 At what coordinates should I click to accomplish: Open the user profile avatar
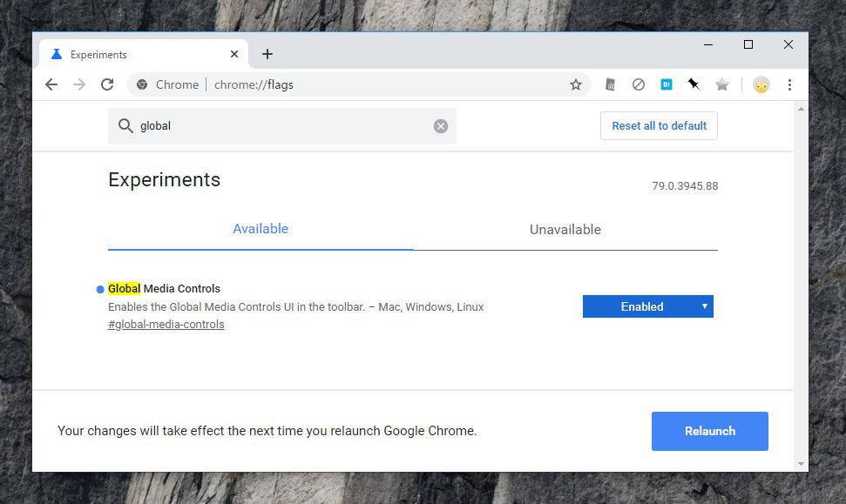tap(761, 84)
